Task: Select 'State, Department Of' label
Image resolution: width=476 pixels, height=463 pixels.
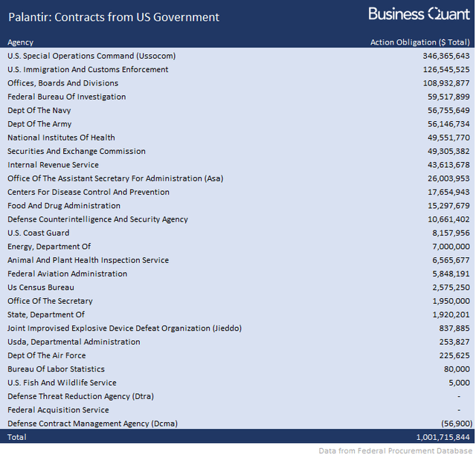Action: coord(46,315)
